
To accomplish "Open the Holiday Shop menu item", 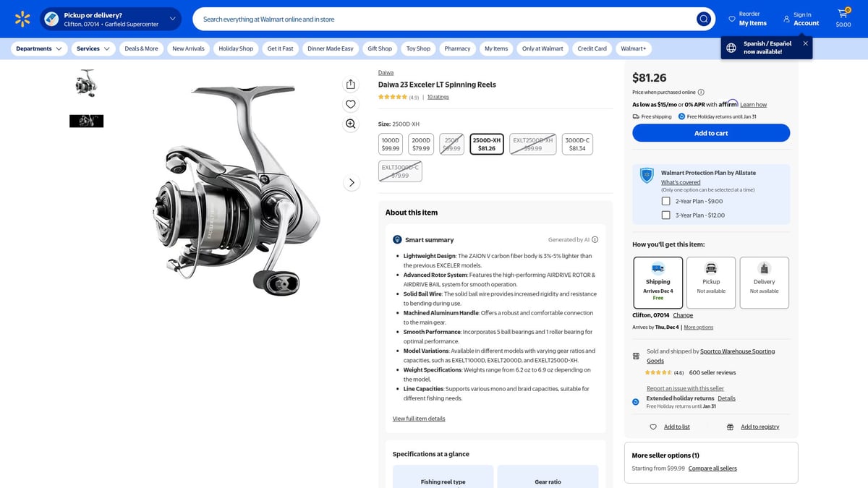I will click(x=236, y=48).
